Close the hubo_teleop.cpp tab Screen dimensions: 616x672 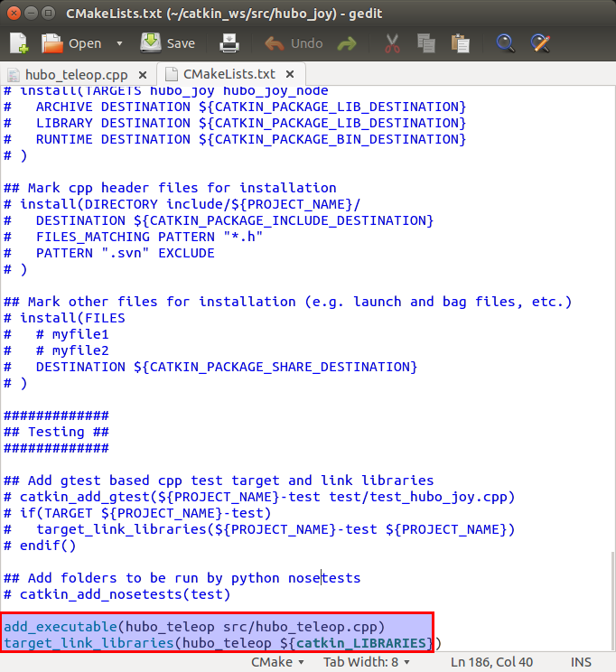[x=143, y=75]
